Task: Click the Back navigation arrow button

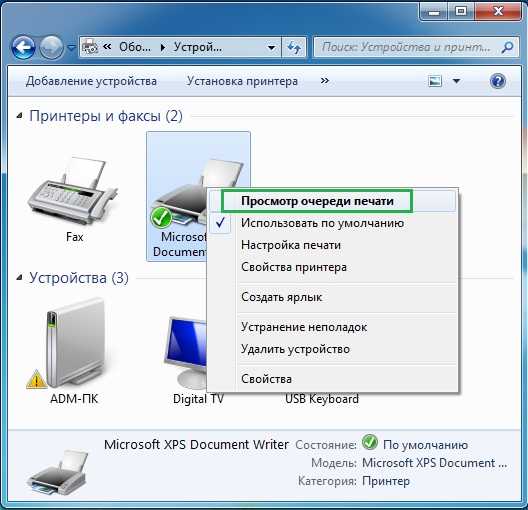Action: (23, 47)
